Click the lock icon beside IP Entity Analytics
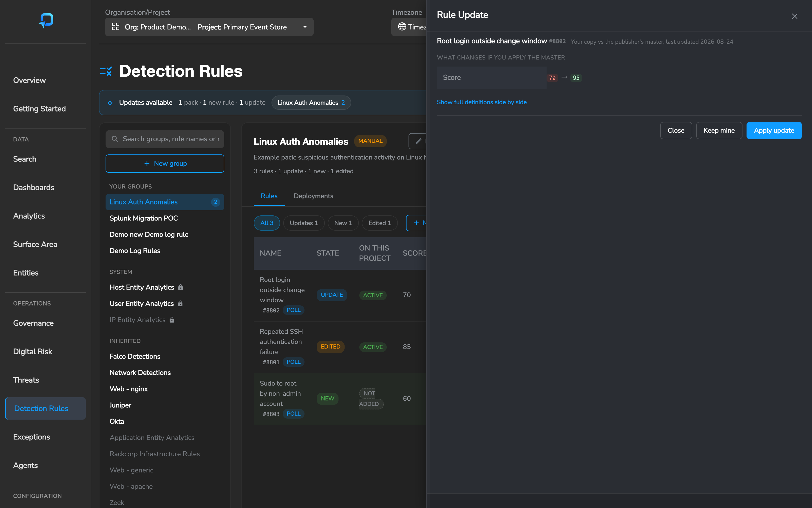This screenshot has width=812, height=508. click(172, 320)
